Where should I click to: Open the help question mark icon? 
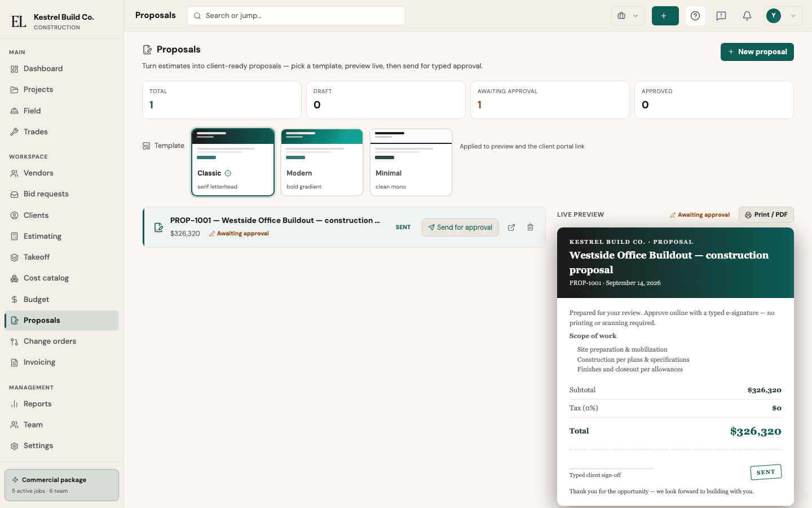pyautogui.click(x=695, y=16)
